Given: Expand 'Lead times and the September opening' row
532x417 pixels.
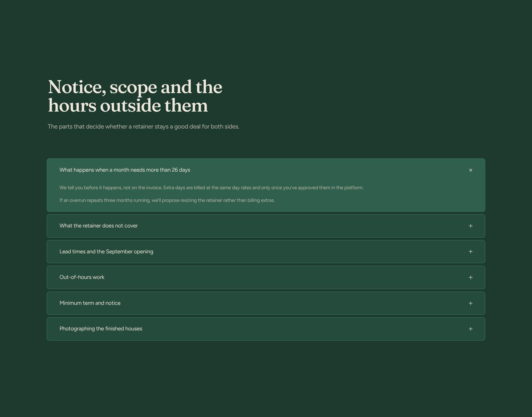Looking at the screenshot, I should coord(266,251).
